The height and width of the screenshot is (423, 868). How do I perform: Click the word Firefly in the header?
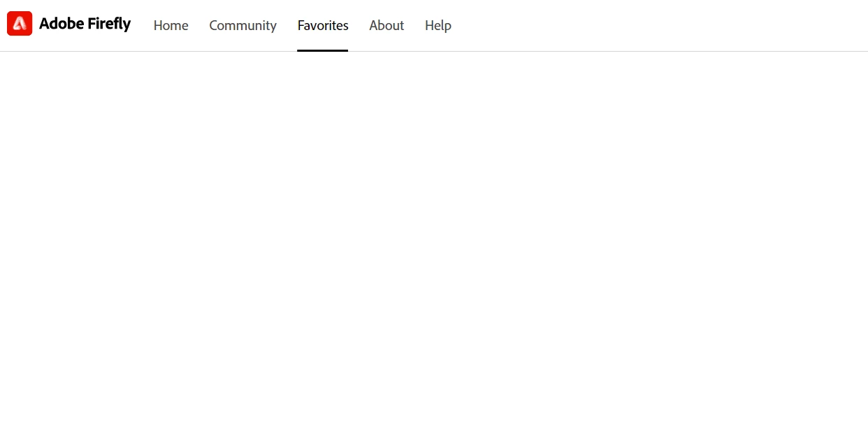pos(109,24)
